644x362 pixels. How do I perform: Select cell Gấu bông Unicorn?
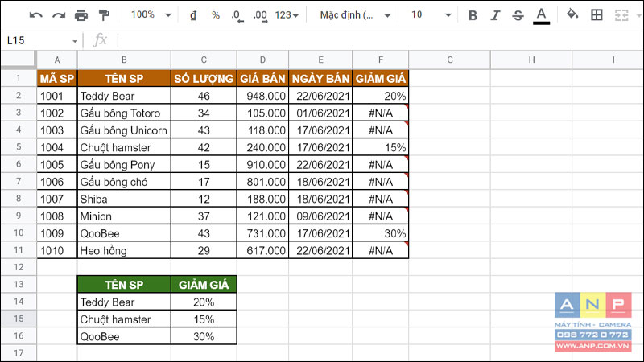pyautogui.click(x=124, y=130)
